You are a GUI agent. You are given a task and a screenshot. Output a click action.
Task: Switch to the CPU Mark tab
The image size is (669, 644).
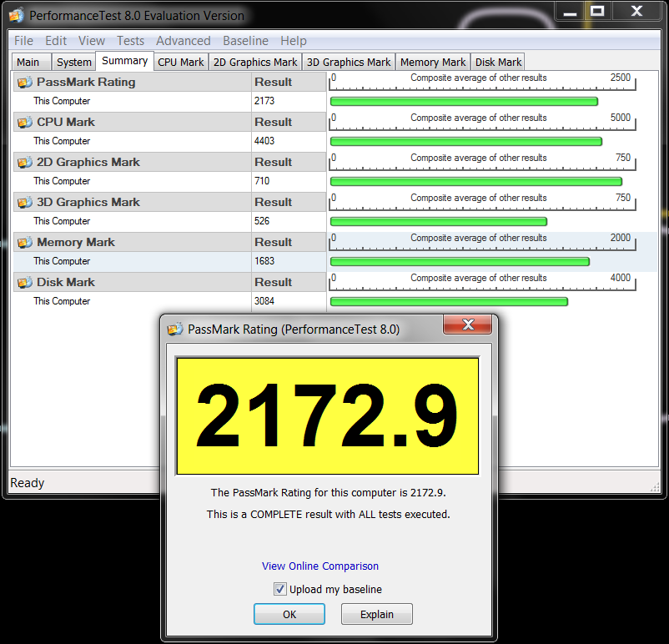(x=181, y=63)
